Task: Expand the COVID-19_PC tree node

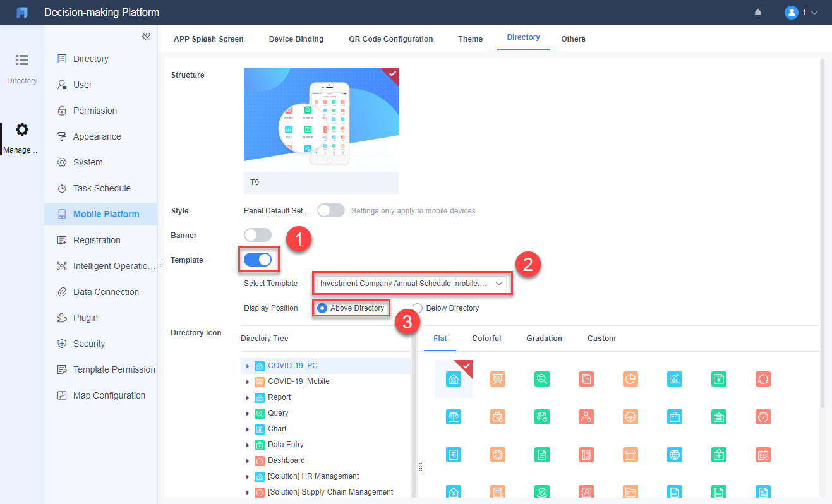Action: tap(248, 366)
